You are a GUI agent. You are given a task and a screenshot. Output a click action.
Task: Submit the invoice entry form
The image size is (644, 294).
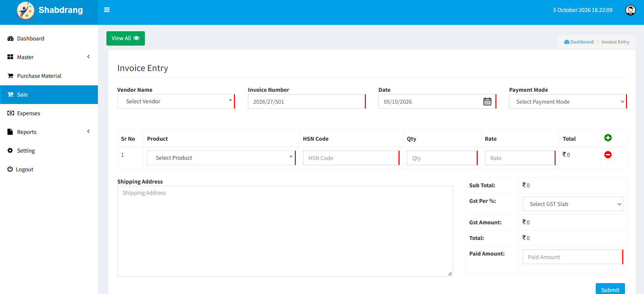pos(610,289)
